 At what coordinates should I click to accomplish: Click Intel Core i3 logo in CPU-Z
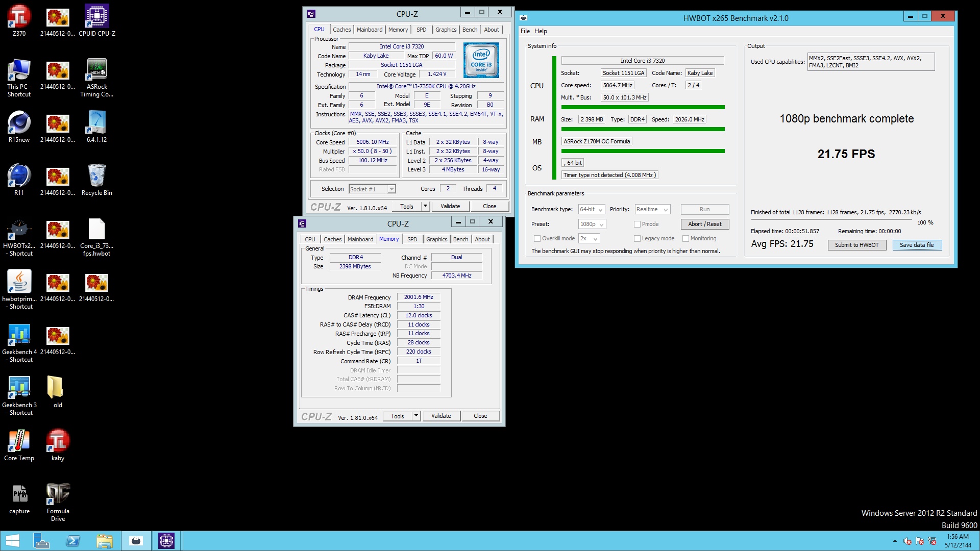(481, 60)
